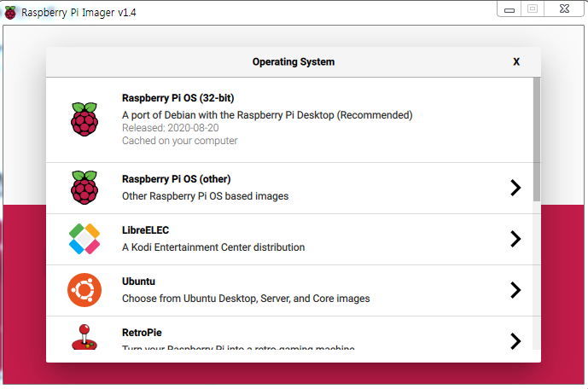Click 'A Kodi Entertainment Center distribution'
Screen dimensions: 588x389
[x=213, y=247]
